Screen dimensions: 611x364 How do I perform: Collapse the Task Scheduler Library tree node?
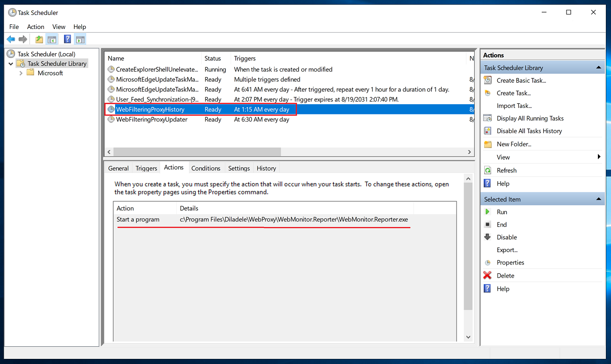click(11, 64)
